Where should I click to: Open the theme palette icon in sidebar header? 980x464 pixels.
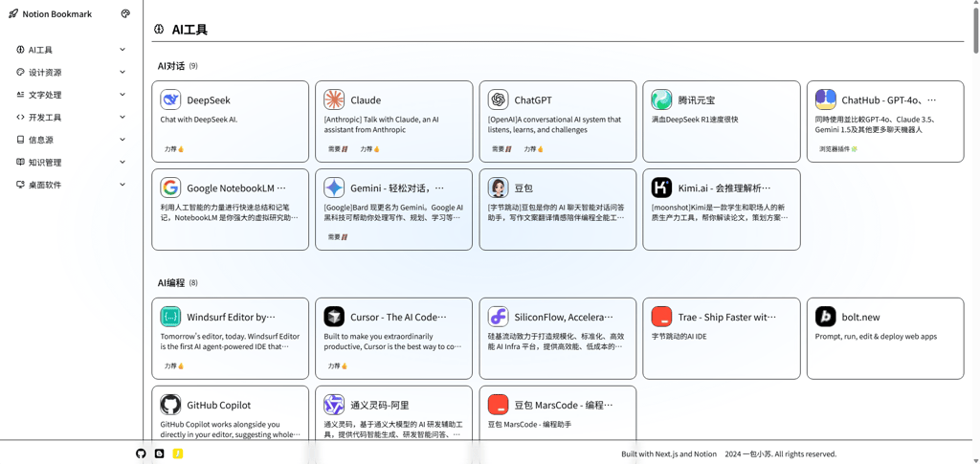(125, 13)
